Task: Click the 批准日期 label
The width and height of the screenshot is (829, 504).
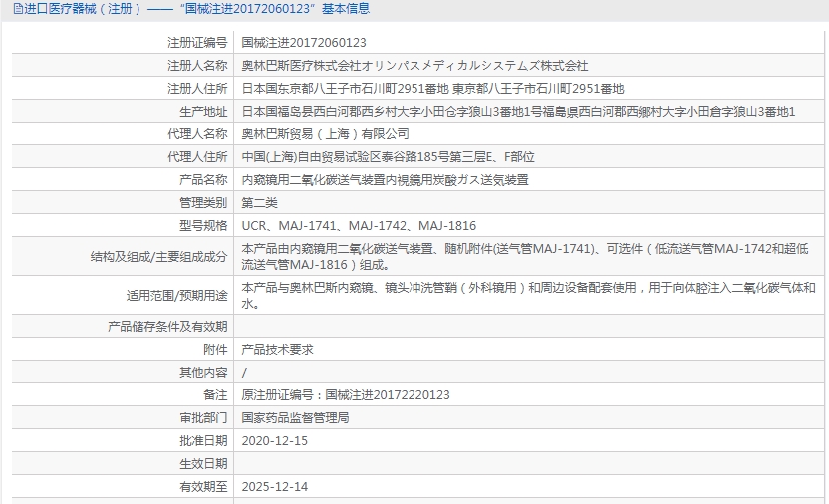Action: 203,441
